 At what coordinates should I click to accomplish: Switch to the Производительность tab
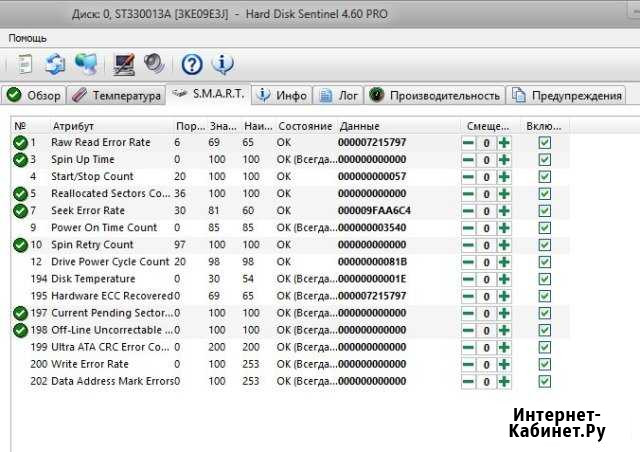(x=434, y=96)
